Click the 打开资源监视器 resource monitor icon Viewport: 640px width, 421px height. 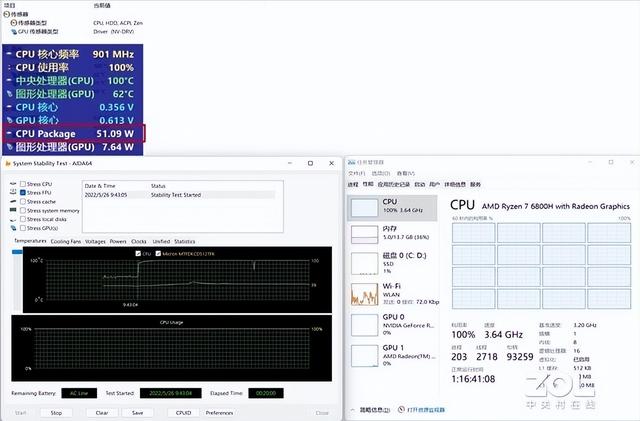coord(401,409)
